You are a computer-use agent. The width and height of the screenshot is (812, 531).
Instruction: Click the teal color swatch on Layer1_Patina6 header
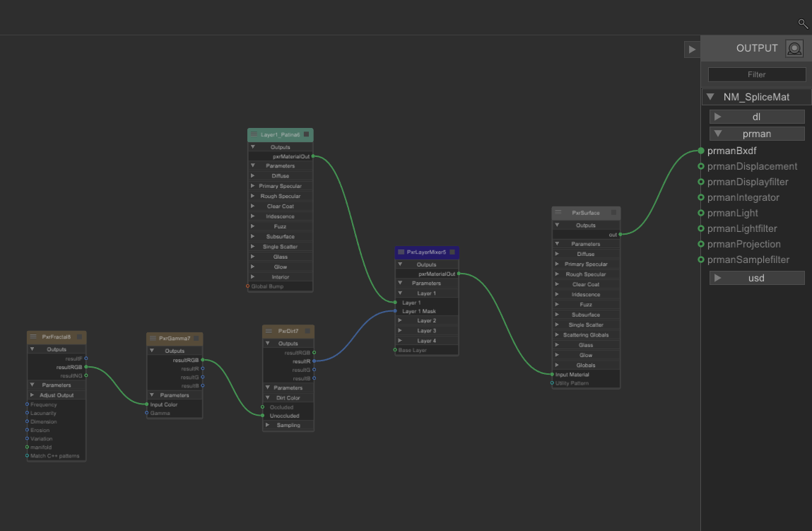point(307,134)
